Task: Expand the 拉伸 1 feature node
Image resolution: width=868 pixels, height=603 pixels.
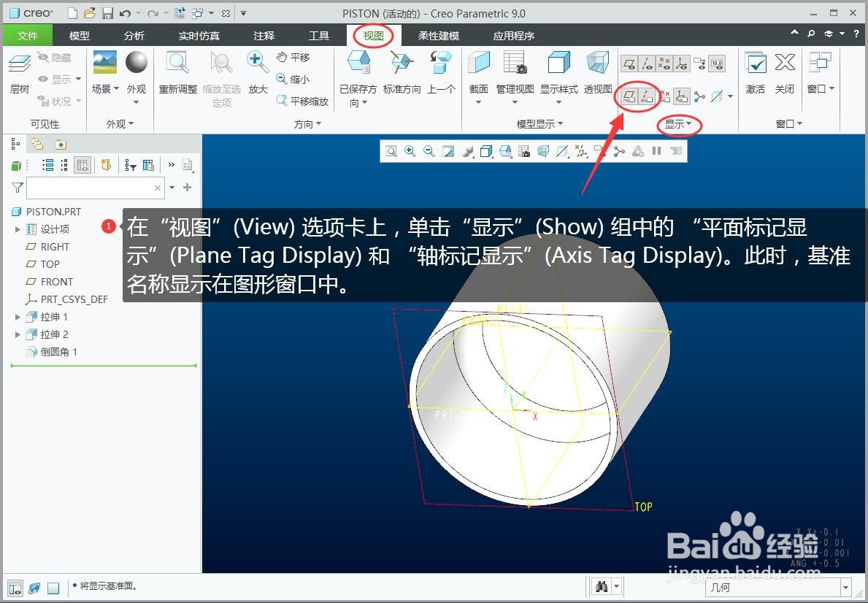Action: [x=18, y=318]
